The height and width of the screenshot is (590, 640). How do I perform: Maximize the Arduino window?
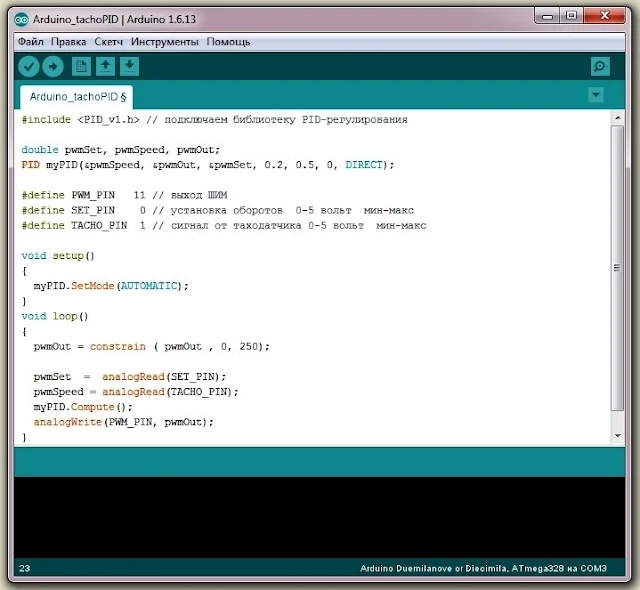571,16
